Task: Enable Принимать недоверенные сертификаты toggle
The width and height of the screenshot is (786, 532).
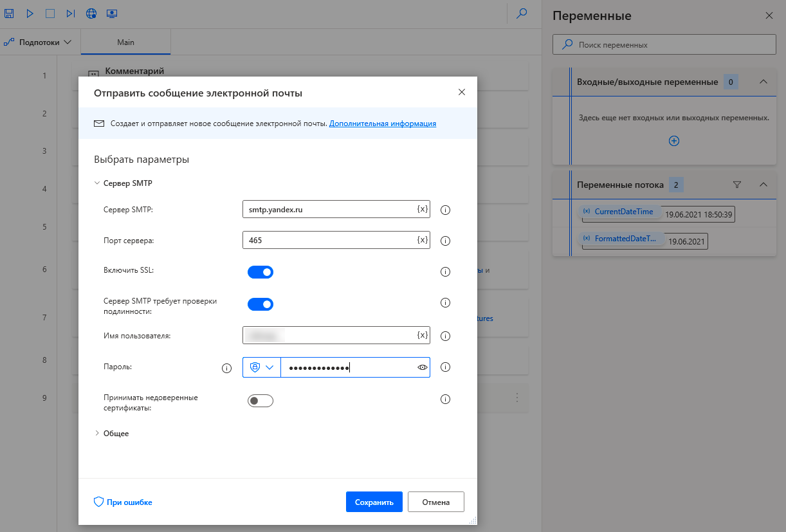Action: coord(260,401)
